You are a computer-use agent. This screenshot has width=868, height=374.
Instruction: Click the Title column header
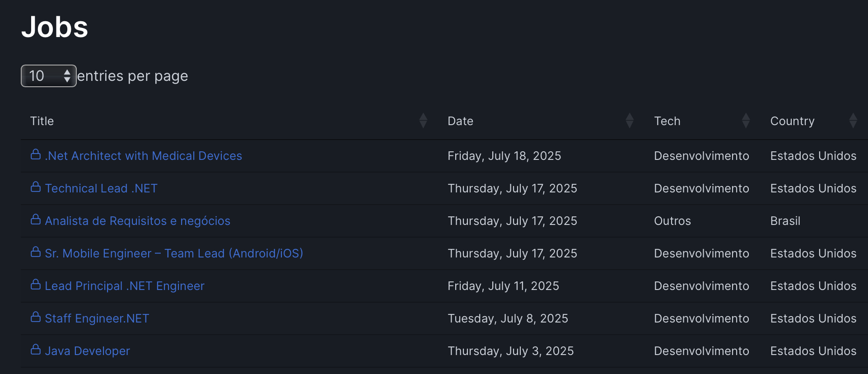coord(42,121)
